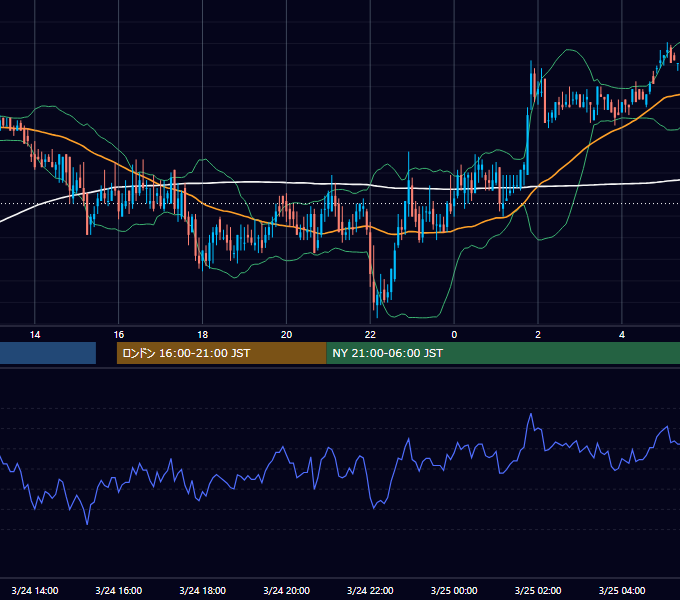Viewport: 680px width, 600px height.
Task: Click the 3/24 16:00 indicator axis label
Action: coord(118,590)
